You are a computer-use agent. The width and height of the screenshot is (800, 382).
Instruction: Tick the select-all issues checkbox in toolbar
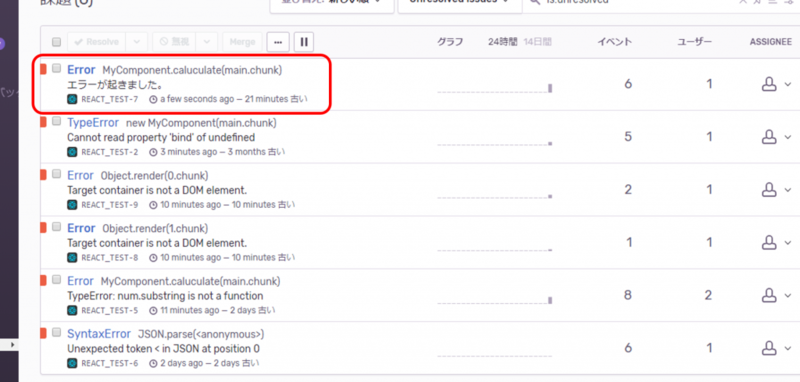point(57,42)
